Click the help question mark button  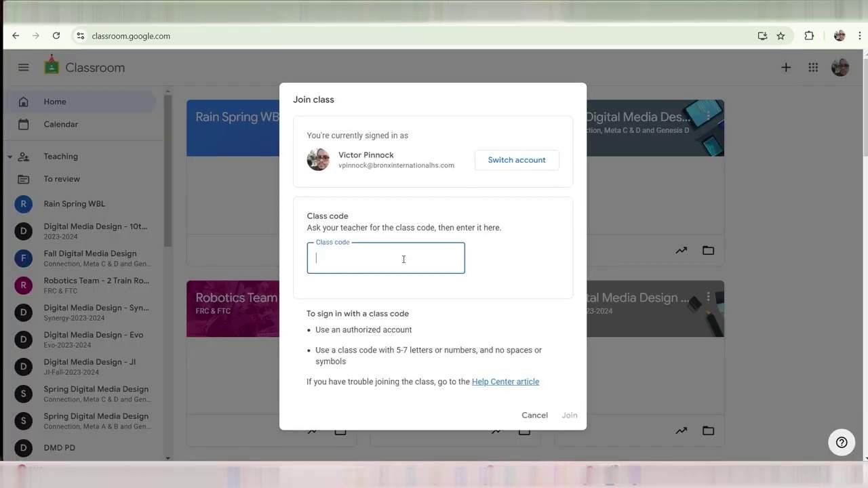[842, 443]
